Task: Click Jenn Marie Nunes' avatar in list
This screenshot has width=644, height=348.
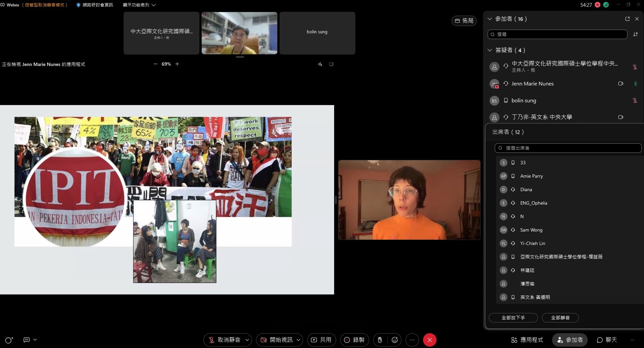Action: tap(494, 84)
